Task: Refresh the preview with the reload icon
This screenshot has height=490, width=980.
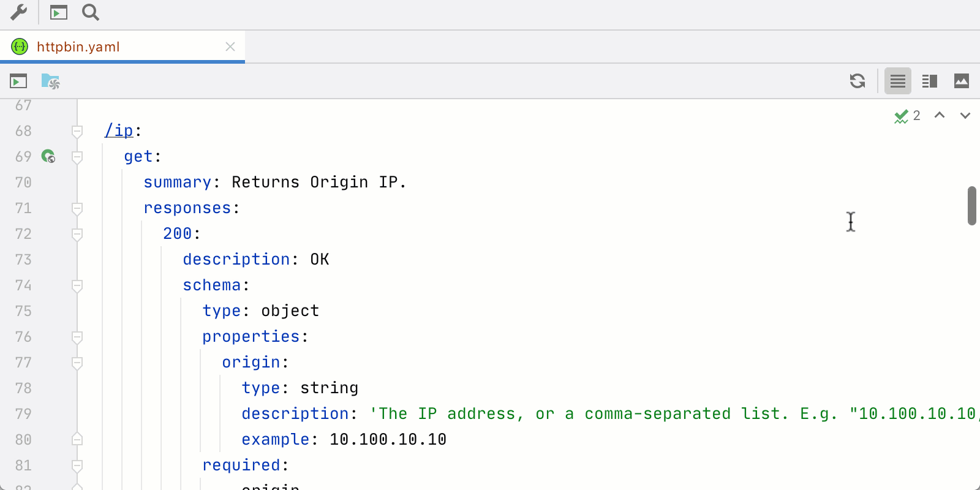Action: [858, 81]
